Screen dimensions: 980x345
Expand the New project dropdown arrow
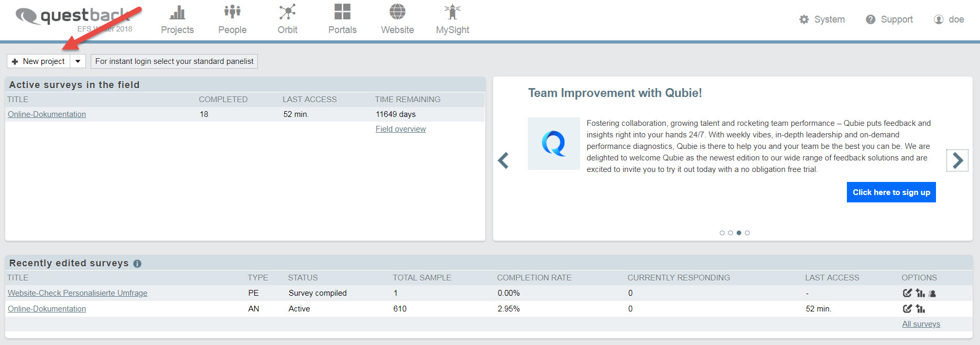[x=78, y=61]
